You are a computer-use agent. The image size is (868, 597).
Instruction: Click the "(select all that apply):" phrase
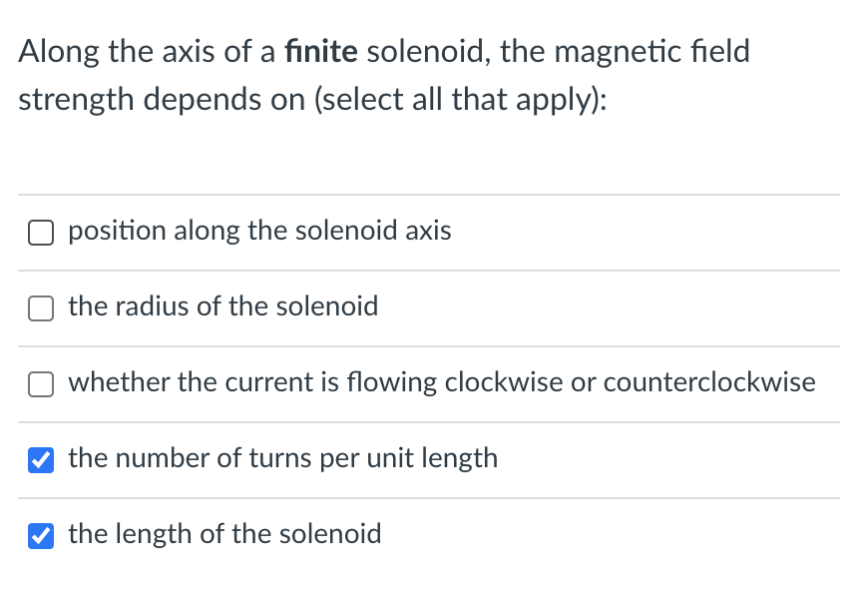tap(461, 100)
